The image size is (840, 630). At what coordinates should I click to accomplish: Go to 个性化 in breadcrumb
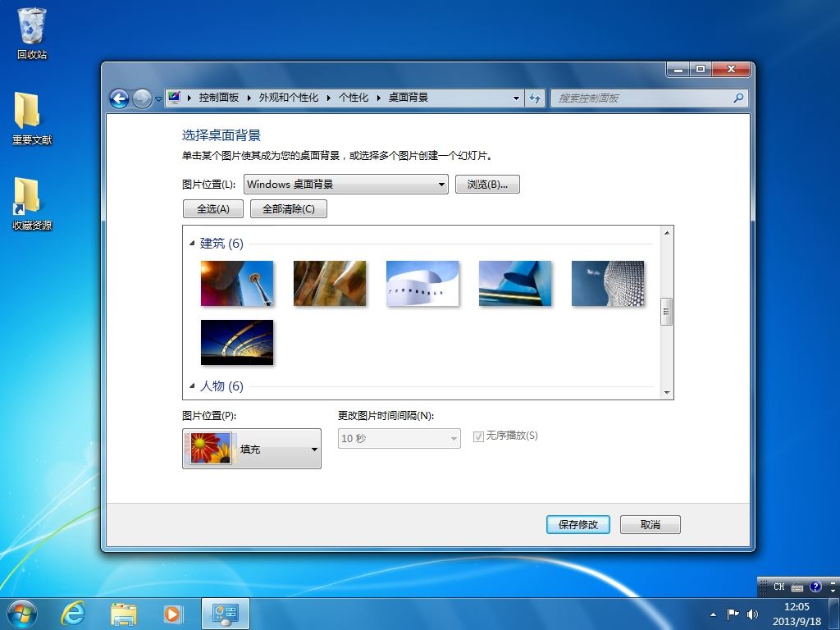pyautogui.click(x=353, y=98)
